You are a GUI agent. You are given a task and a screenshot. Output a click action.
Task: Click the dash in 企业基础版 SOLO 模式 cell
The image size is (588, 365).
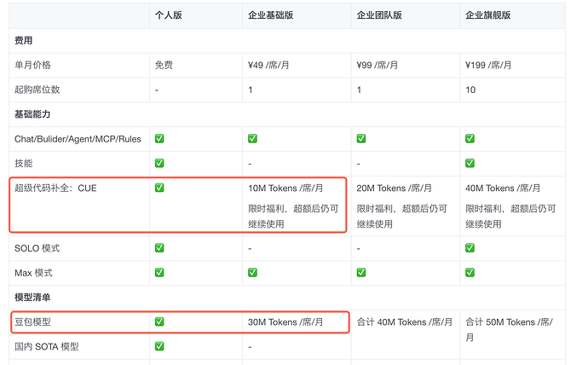(250, 249)
